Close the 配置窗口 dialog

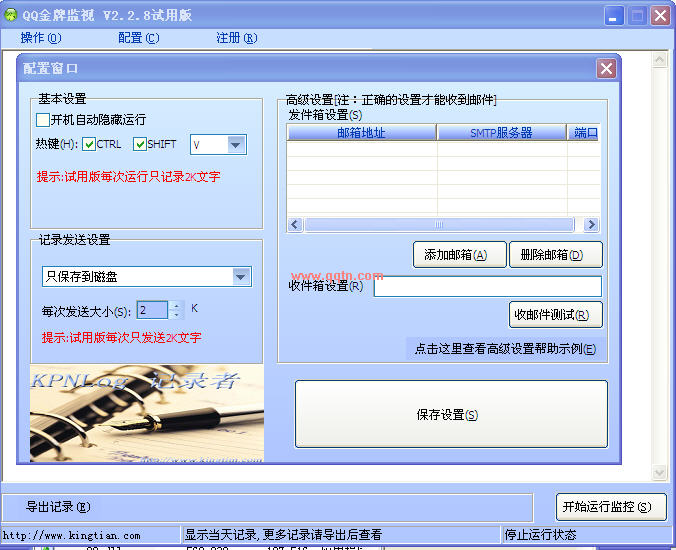point(606,69)
